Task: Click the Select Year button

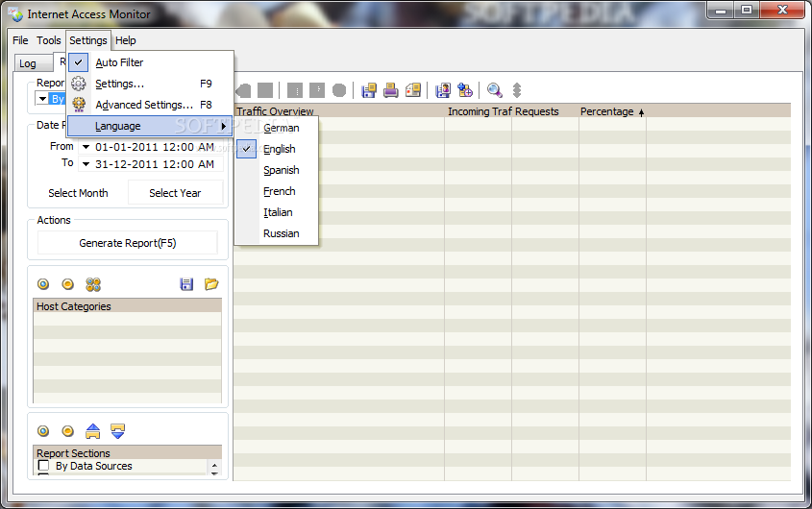Action: 175,193
